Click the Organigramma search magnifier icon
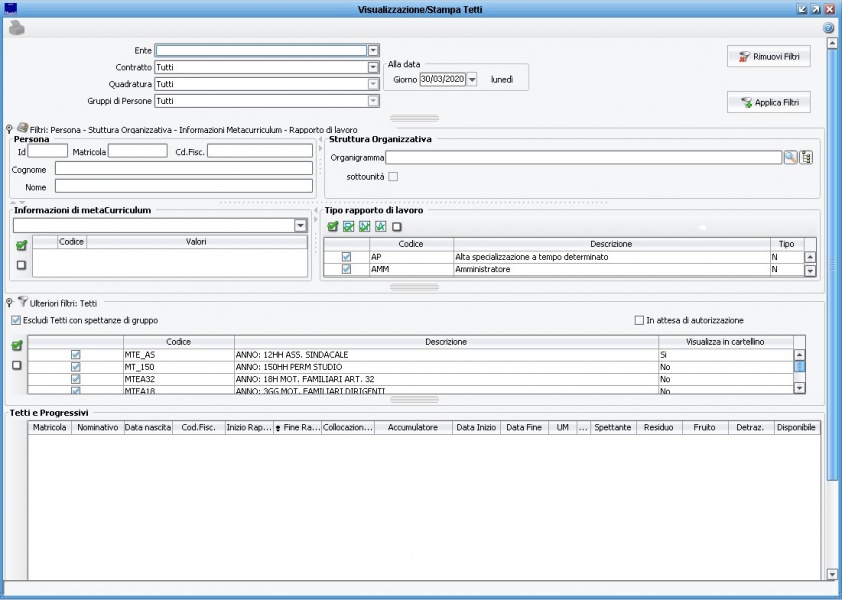Image resolution: width=842 pixels, height=600 pixels. [x=790, y=157]
